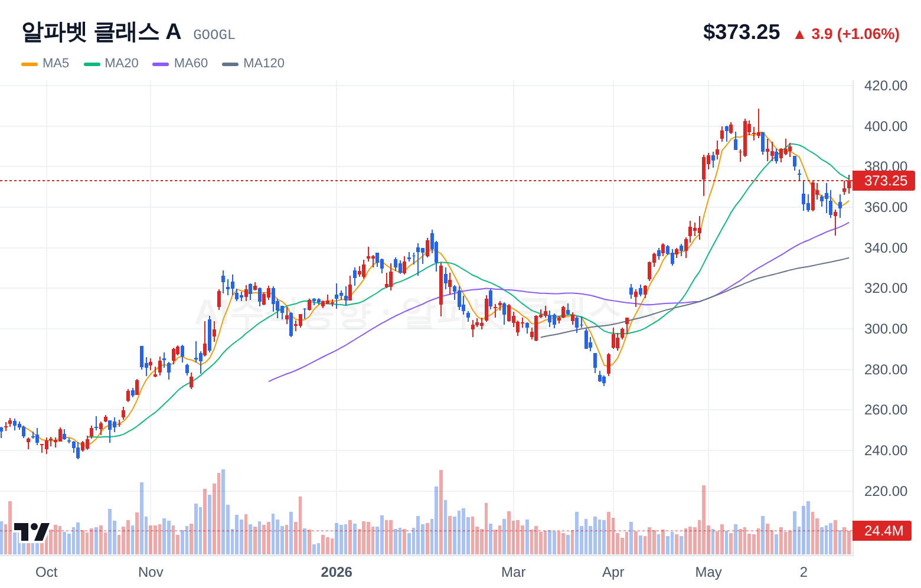Viewport: 921px width, 588px height.
Task: Click the 300.00 price axis label
Action: coord(886,329)
